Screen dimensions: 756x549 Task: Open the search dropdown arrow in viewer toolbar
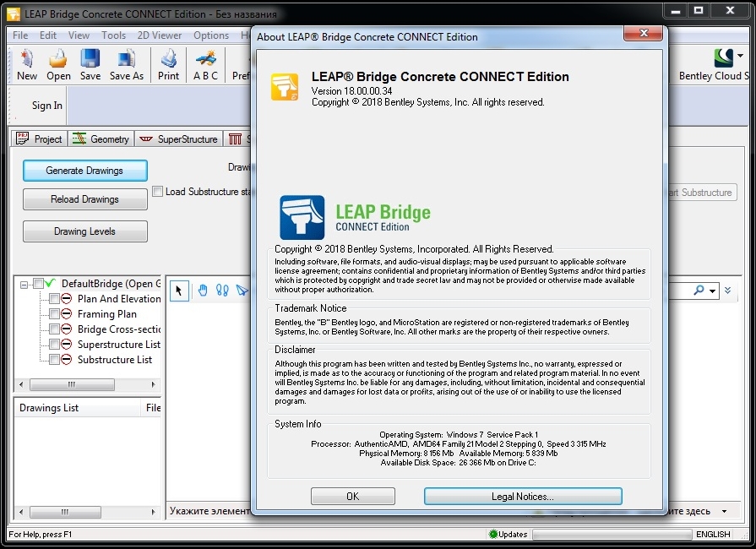712,291
